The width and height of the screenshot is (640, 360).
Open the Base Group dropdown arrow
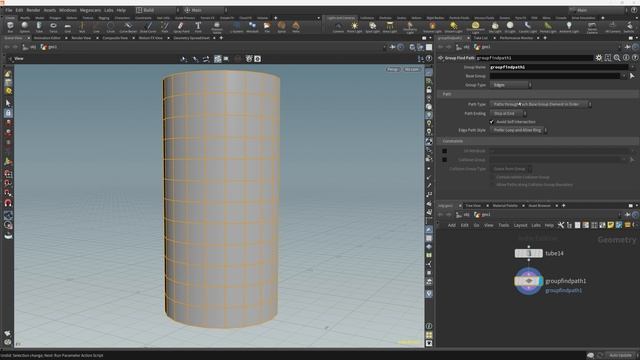624,76
